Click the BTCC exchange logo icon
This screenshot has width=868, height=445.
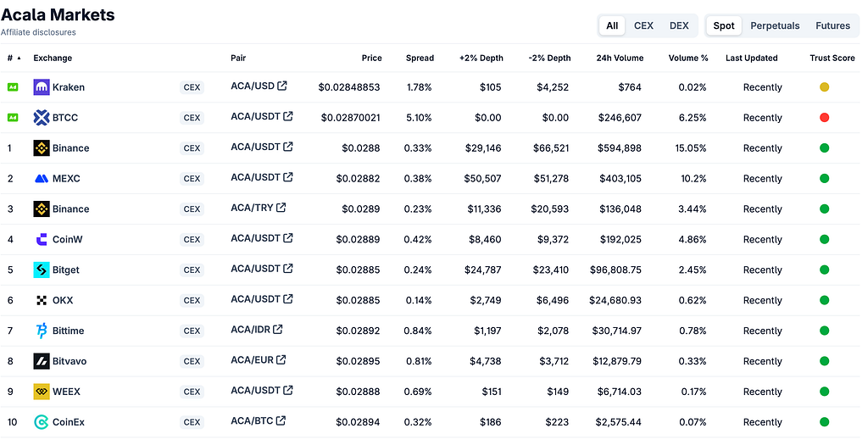point(42,117)
